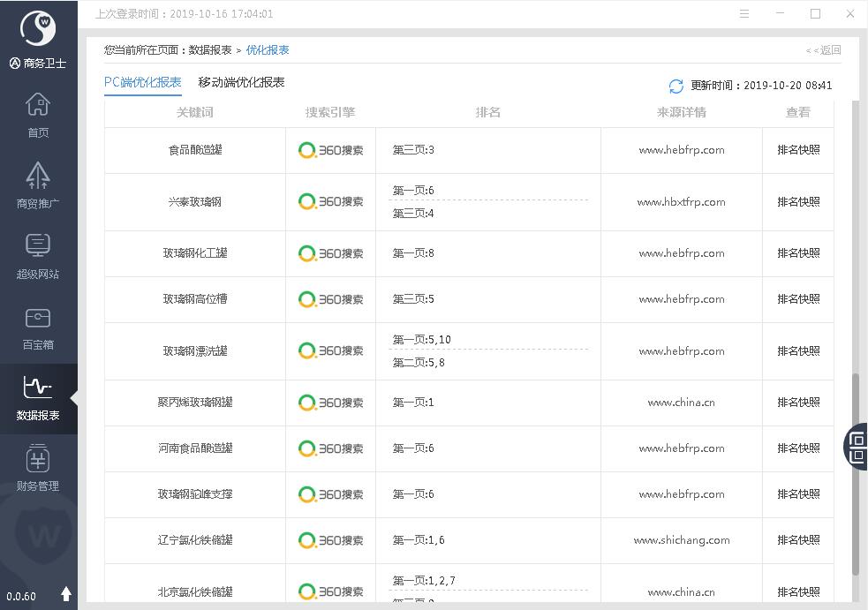The width and height of the screenshot is (868, 610).
Task: Click the refresh icon beside 更新时间
Action: (x=676, y=86)
